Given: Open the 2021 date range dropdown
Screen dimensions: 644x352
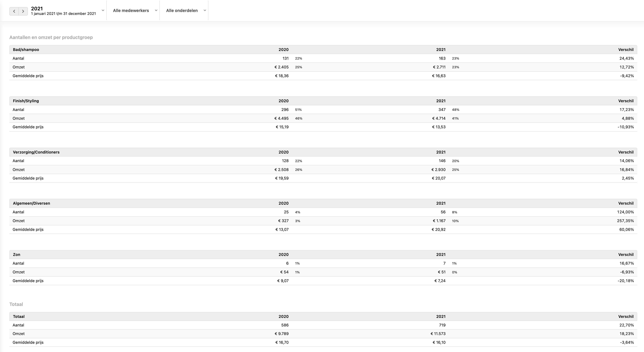Looking at the screenshot, I should tap(103, 11).
